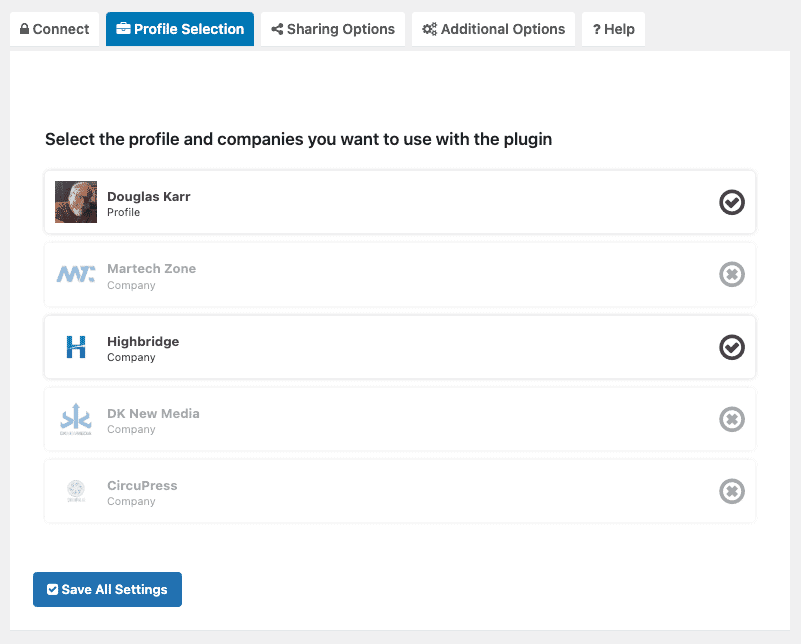The width and height of the screenshot is (801, 644).
Task: Click the CircuPress company name label
Action: pyautogui.click(x=142, y=485)
